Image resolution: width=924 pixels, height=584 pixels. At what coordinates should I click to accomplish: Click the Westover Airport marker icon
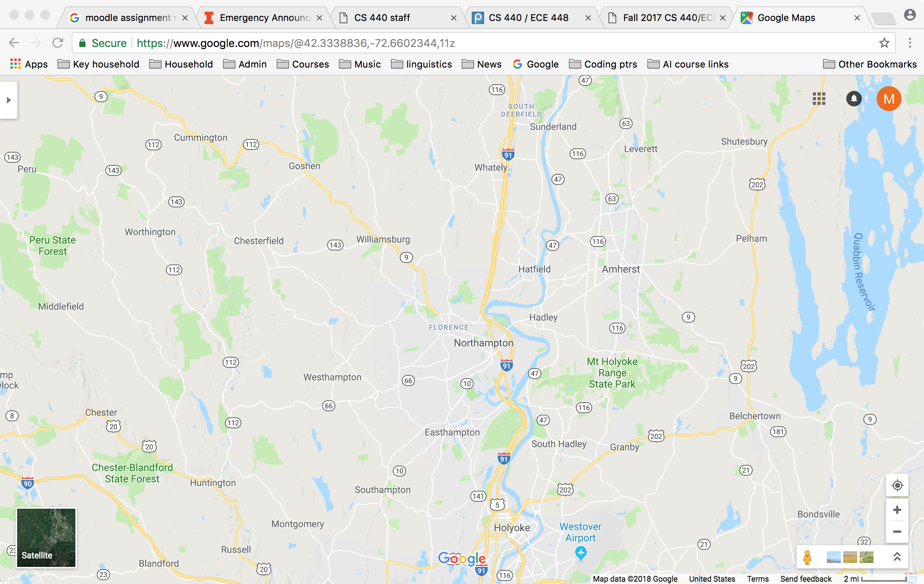point(581,553)
